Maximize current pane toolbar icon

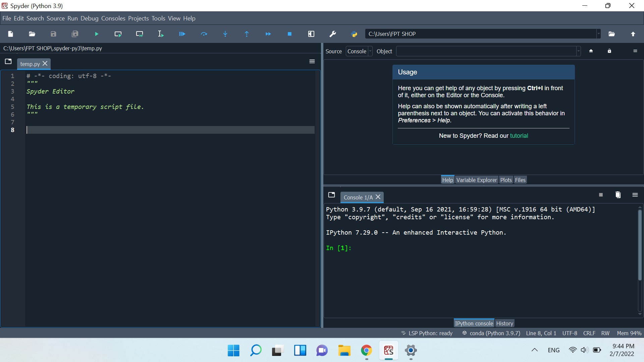click(x=311, y=34)
